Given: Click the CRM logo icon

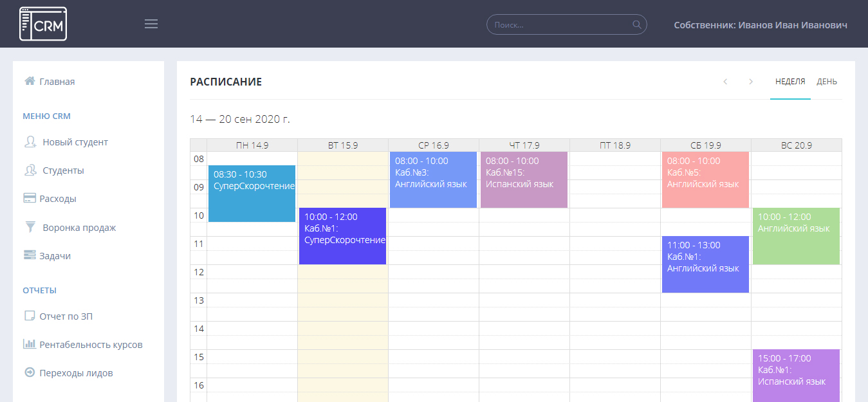Looking at the screenshot, I should tap(43, 24).
